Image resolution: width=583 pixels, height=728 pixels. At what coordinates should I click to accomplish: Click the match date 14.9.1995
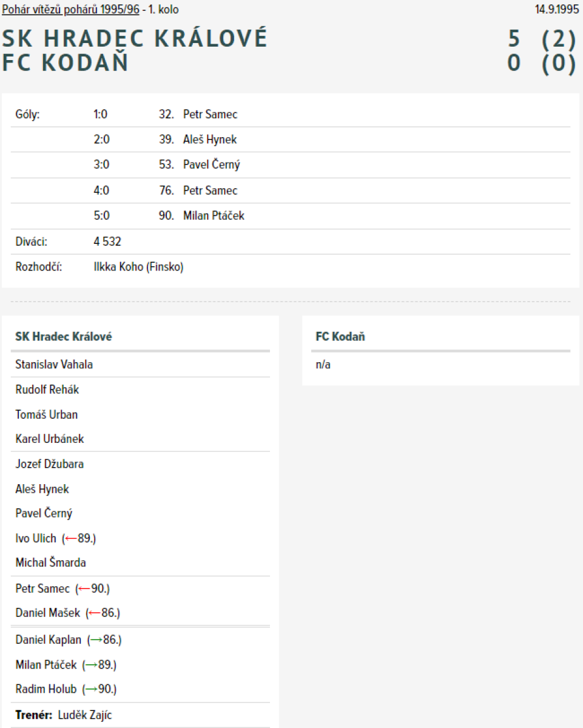(557, 10)
